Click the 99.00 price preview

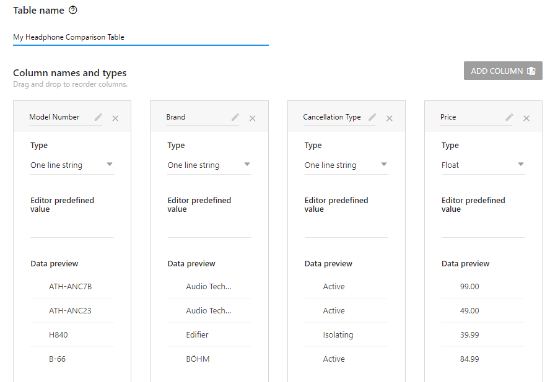pyautogui.click(x=469, y=287)
